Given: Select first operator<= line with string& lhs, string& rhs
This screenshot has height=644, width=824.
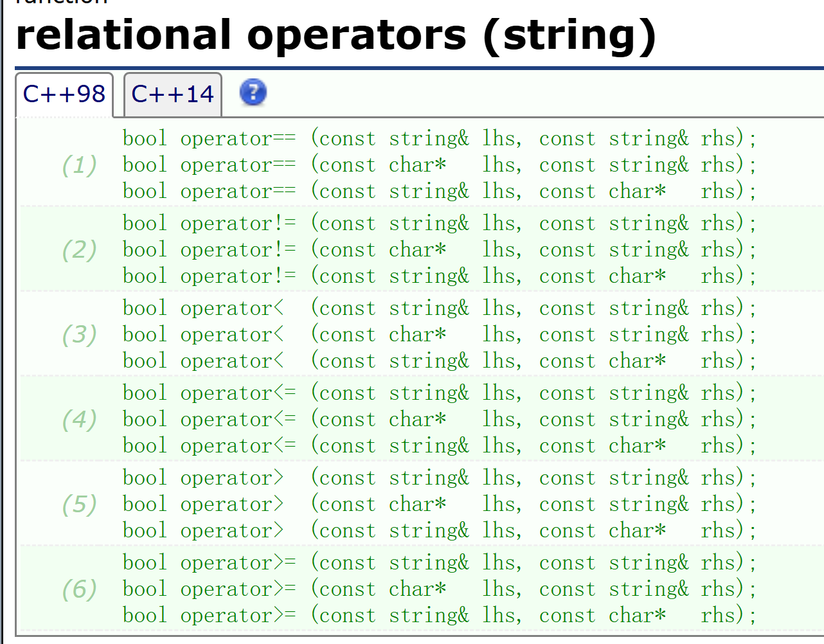Looking at the screenshot, I should click(x=440, y=393).
